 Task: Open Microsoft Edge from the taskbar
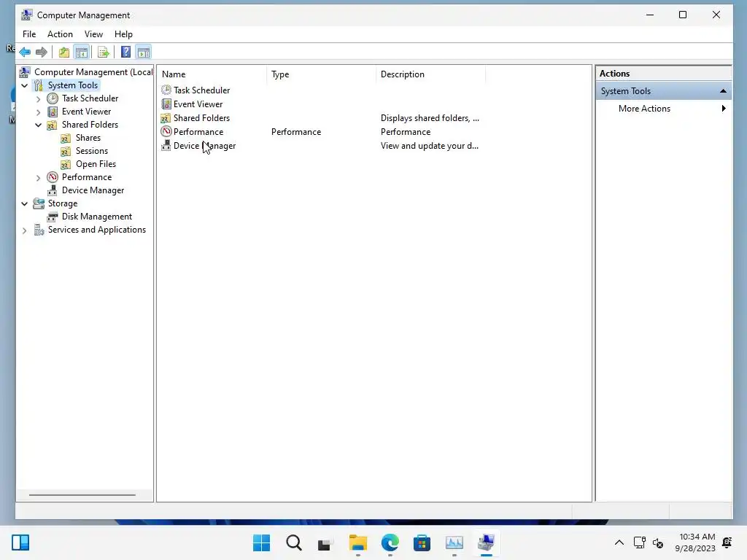tap(390, 542)
